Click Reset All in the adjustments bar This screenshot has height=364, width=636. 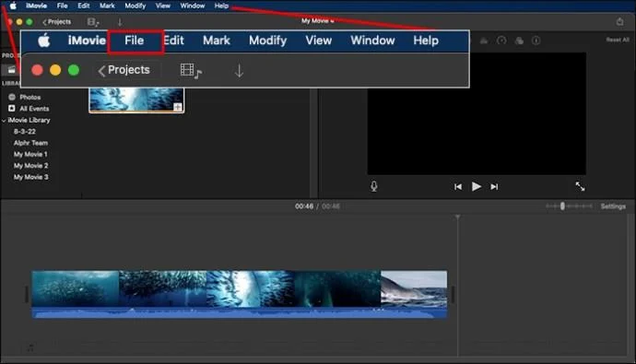618,40
